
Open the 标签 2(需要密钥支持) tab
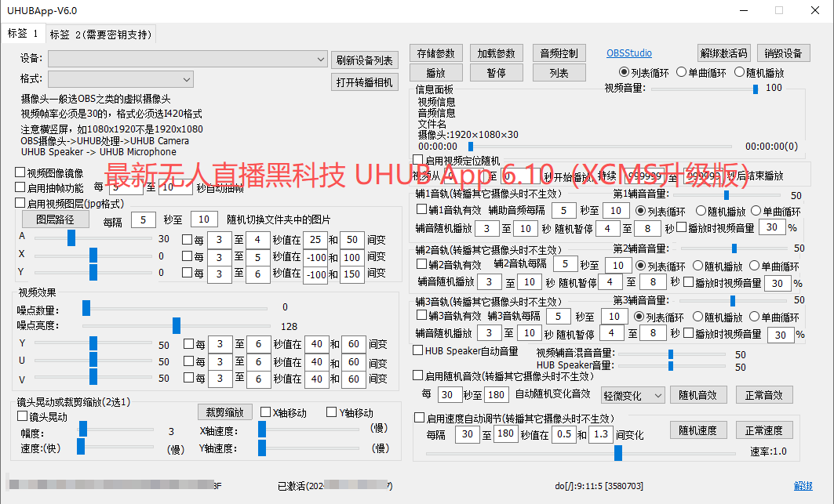[x=101, y=34]
